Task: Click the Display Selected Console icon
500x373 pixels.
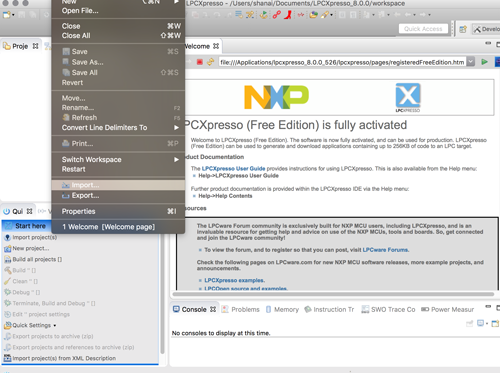Action: (480, 323)
